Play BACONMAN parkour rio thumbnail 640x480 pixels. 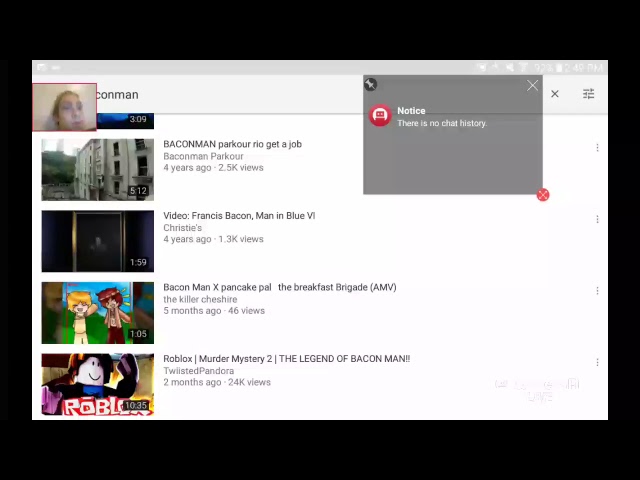[98, 170]
